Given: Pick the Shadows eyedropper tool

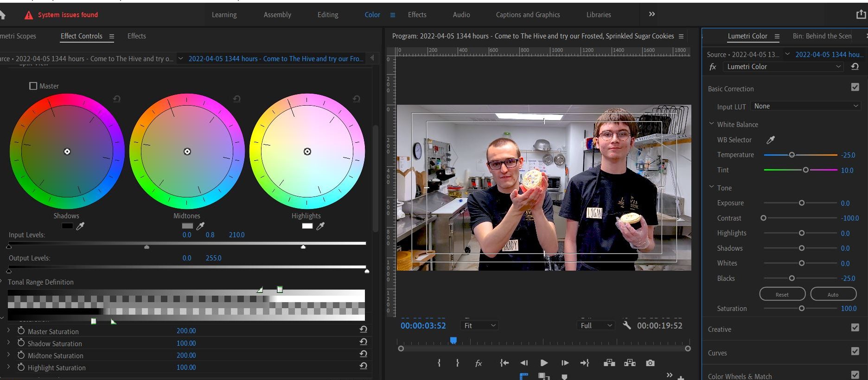Looking at the screenshot, I should click(80, 226).
